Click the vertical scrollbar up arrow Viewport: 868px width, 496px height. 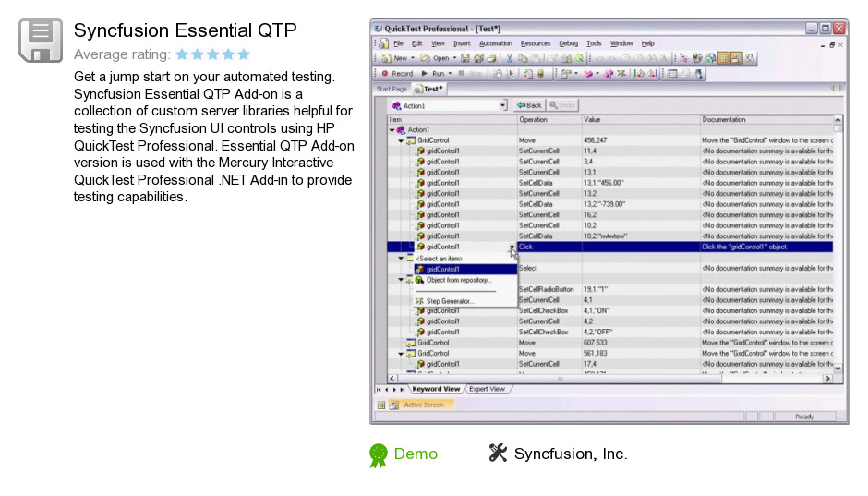click(838, 120)
